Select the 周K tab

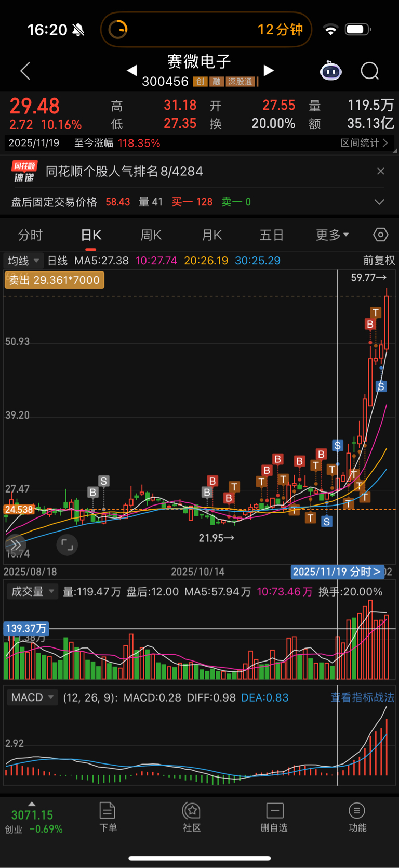151,235
